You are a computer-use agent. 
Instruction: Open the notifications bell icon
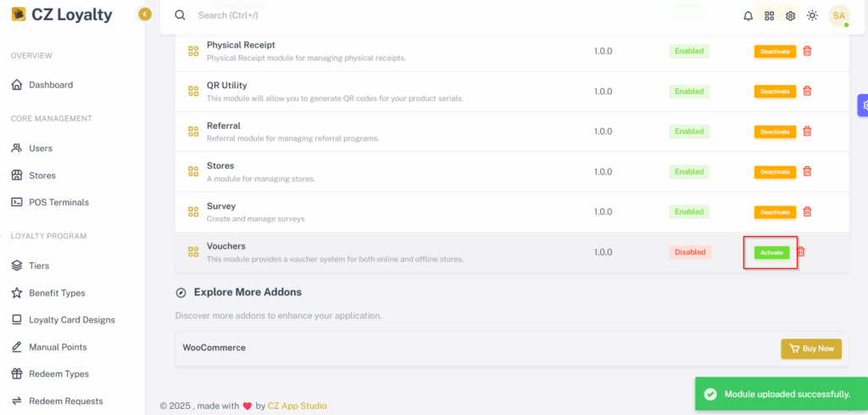[748, 15]
